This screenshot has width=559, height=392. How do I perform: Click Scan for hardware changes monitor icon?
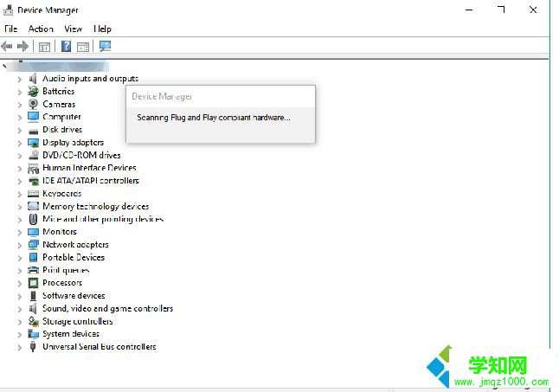[x=106, y=46]
